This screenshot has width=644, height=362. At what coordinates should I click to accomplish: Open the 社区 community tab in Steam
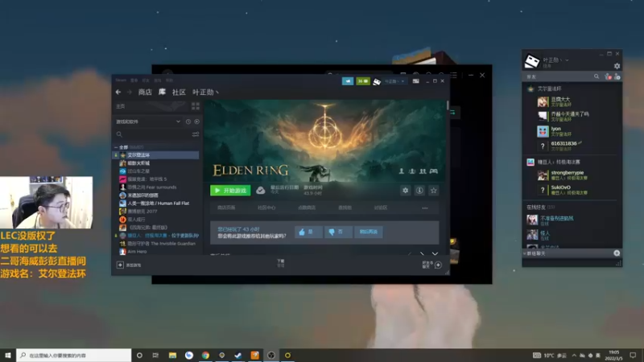[x=179, y=93]
